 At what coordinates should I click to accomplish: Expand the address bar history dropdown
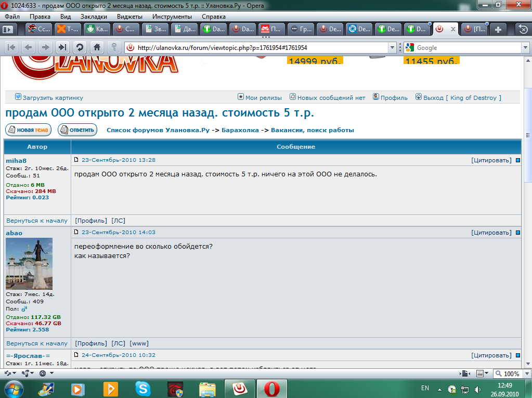(392, 47)
